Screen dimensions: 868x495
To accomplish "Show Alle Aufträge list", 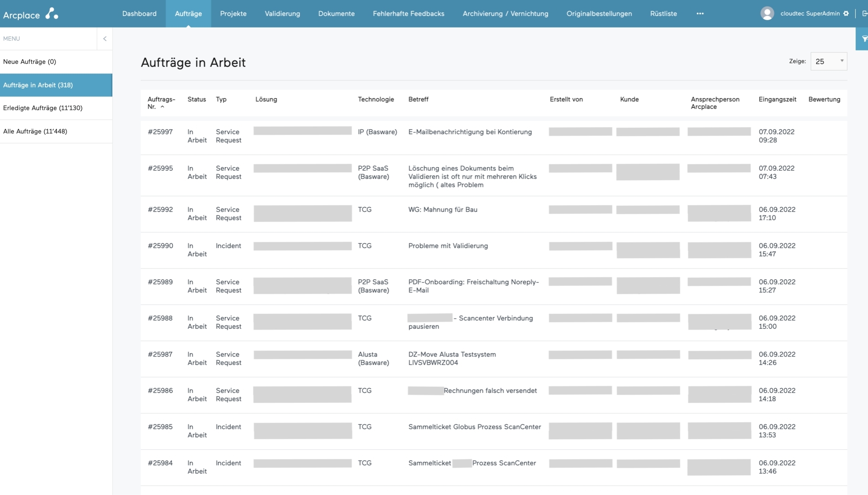I will (35, 132).
